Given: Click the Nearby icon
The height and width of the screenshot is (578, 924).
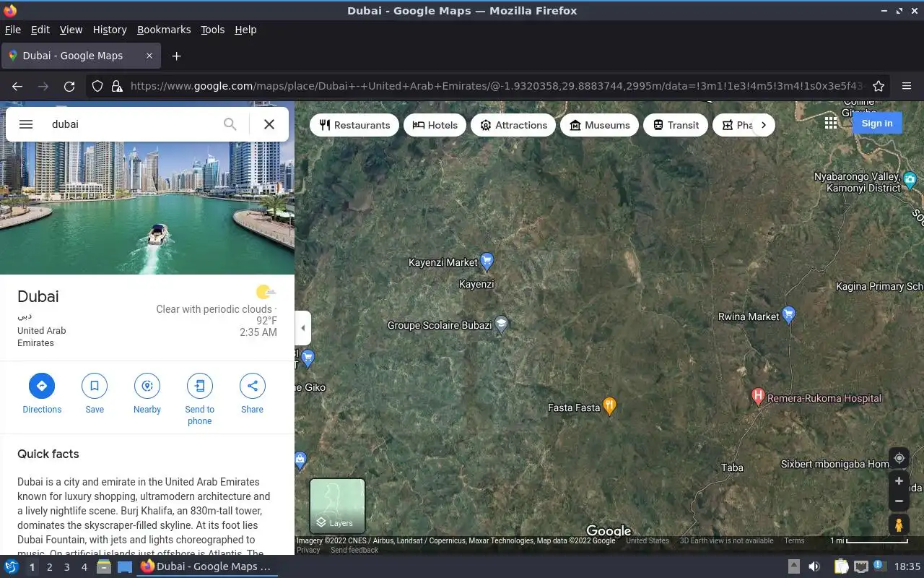Looking at the screenshot, I should coord(147,386).
